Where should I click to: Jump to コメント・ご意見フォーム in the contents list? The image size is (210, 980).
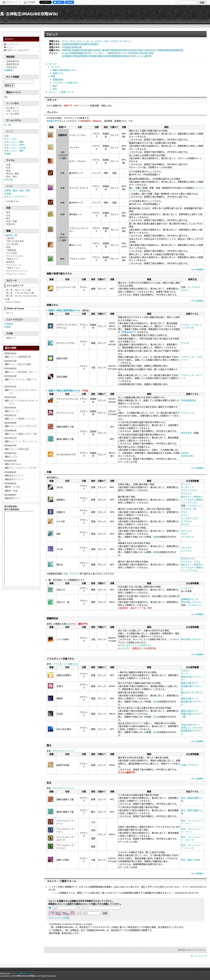(x=61, y=92)
